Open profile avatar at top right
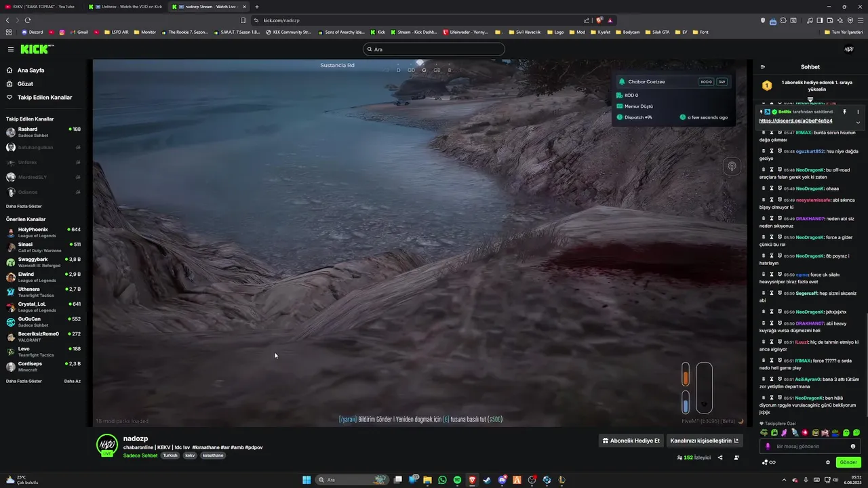 click(848, 49)
